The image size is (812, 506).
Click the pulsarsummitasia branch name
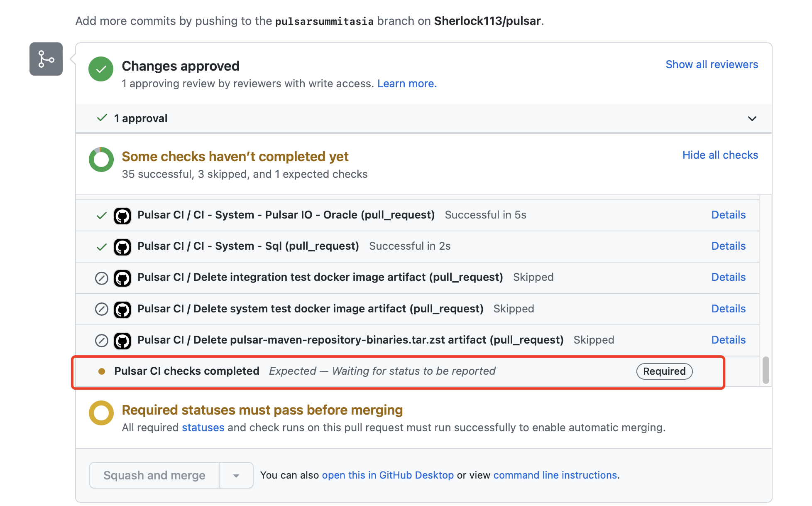324,21
